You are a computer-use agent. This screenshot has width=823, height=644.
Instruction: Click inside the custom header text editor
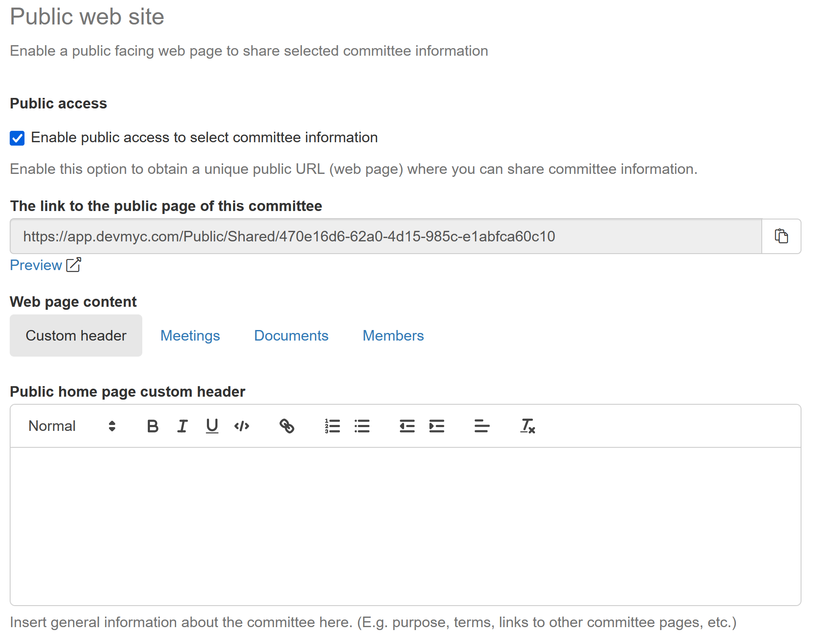pos(405,525)
